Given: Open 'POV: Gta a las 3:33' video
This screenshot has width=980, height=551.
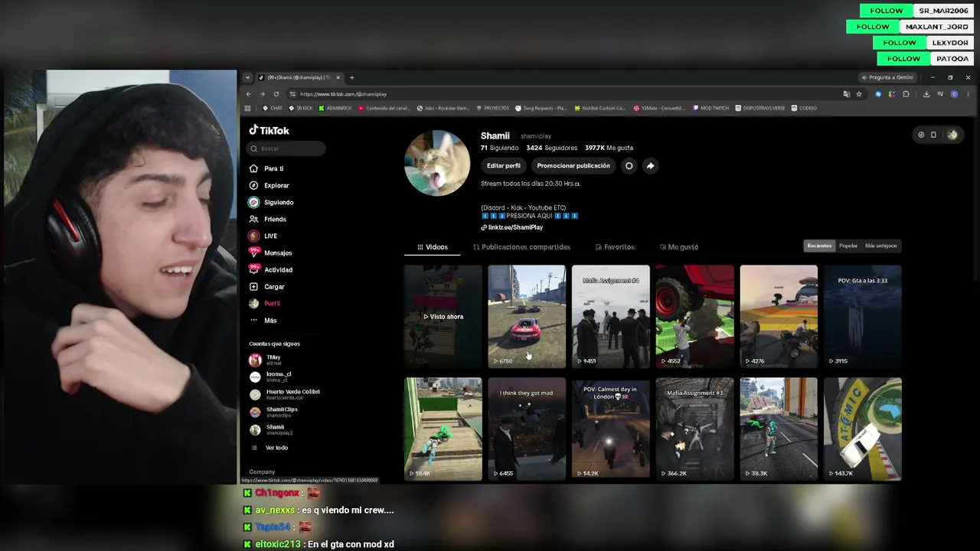Looking at the screenshot, I should click(x=863, y=317).
